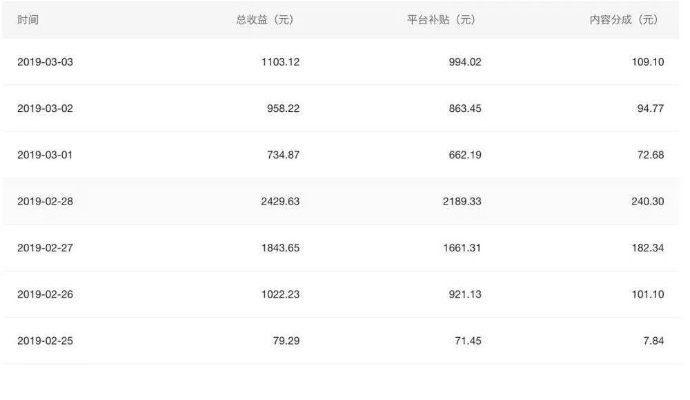Screen dimensions: 690x400
Task: Click platform subsidy value 921.13
Action: 465,294
